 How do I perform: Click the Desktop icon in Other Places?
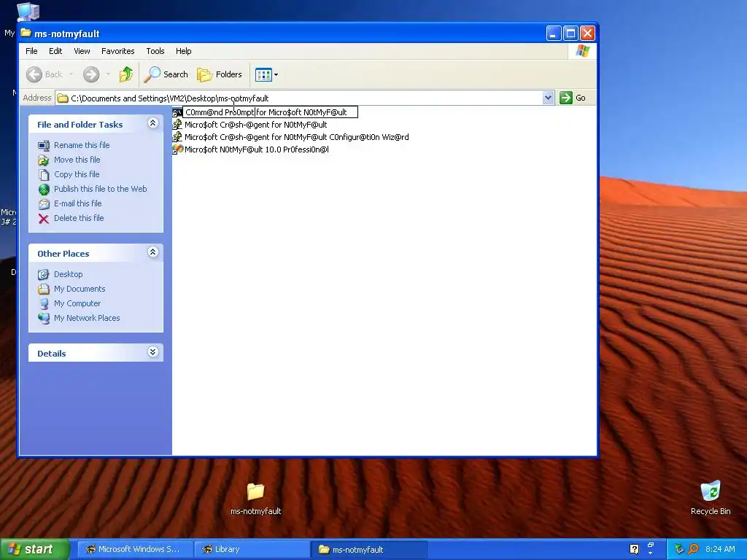coord(44,274)
